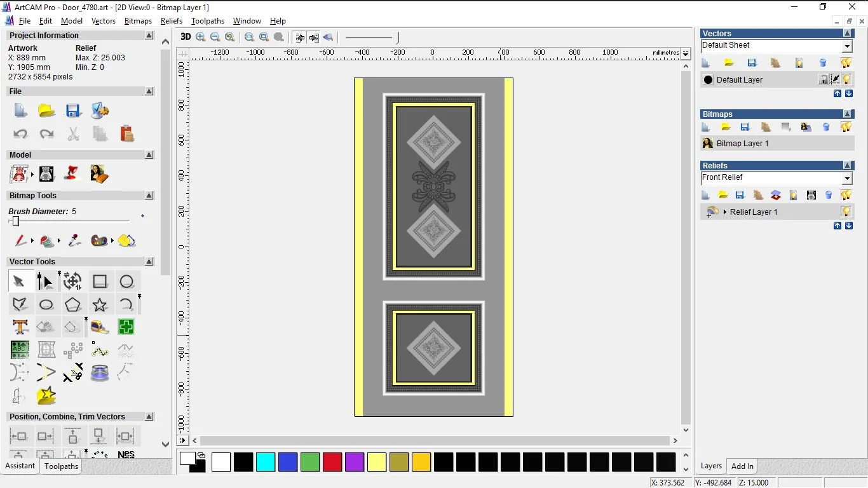Image resolution: width=868 pixels, height=488 pixels.
Task: Open the Front Relief dropdown
Action: point(847,178)
